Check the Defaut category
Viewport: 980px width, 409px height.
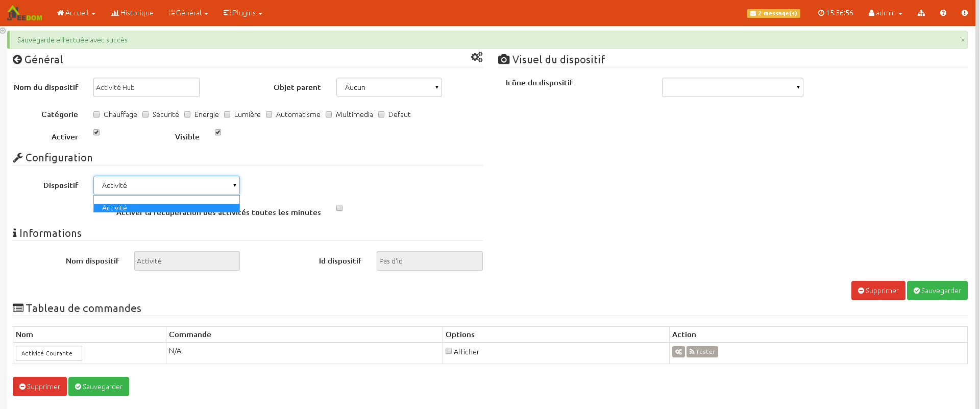(x=381, y=114)
